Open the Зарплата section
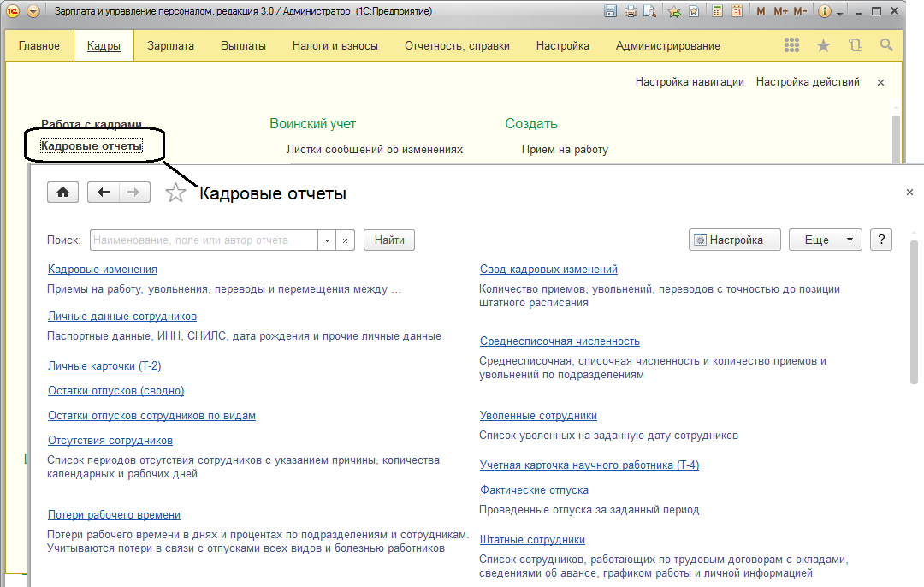 click(x=170, y=46)
